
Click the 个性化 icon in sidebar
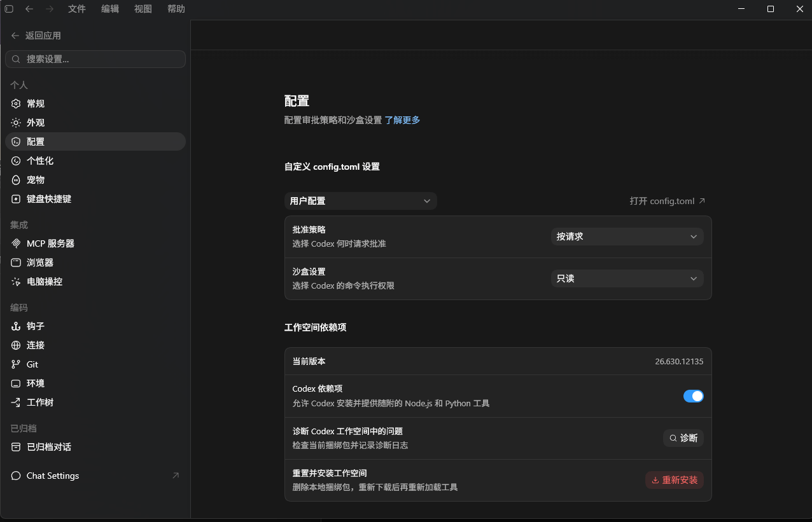[x=16, y=161]
